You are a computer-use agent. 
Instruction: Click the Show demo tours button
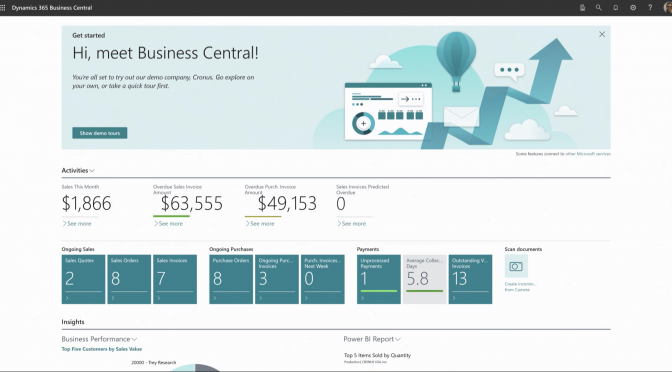[99, 133]
